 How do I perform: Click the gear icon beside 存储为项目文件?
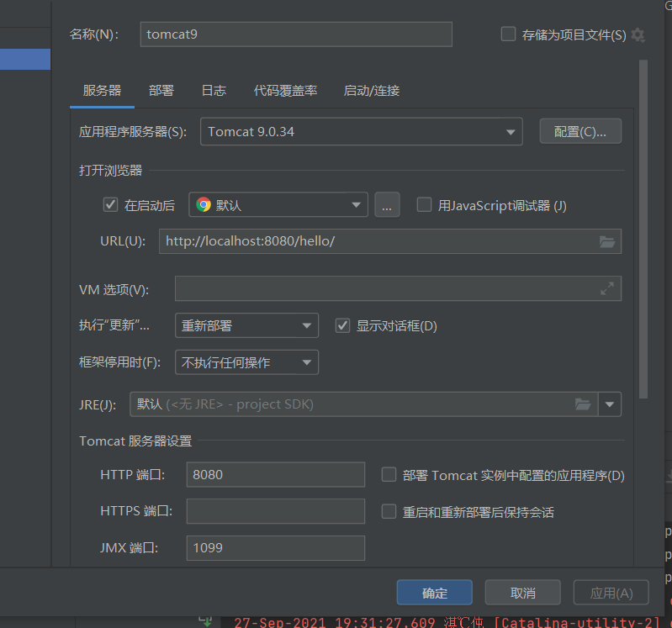click(x=638, y=35)
